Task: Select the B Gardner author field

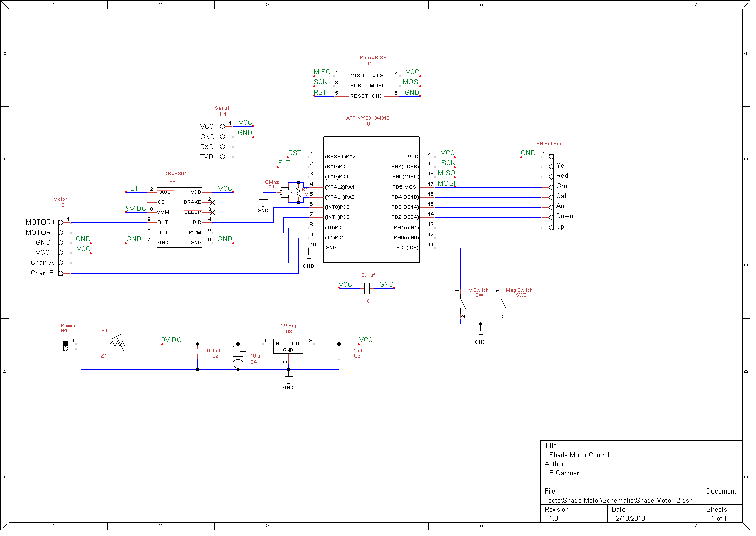Action: (x=564, y=473)
